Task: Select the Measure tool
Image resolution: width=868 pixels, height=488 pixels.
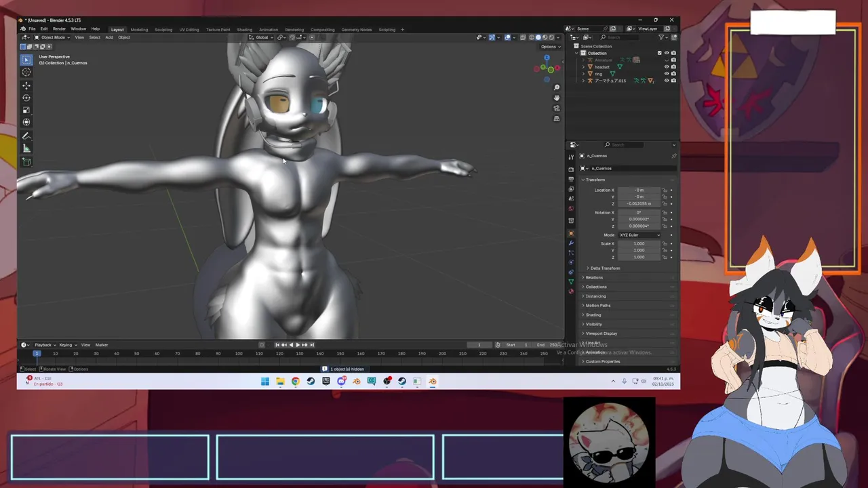Action: click(26, 148)
